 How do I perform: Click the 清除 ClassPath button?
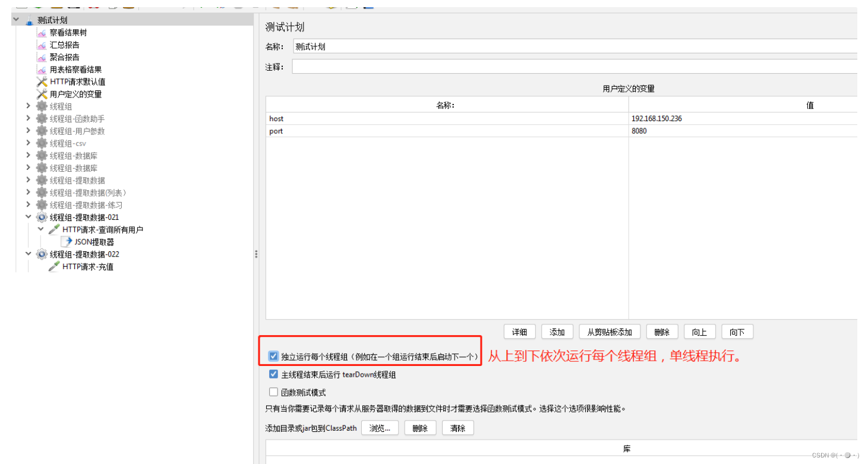click(457, 428)
